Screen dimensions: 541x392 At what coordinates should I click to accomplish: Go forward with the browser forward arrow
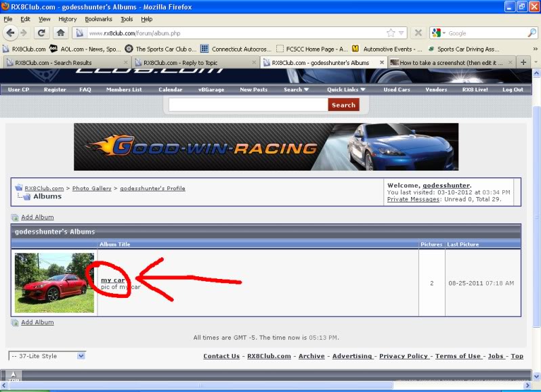tap(24, 33)
